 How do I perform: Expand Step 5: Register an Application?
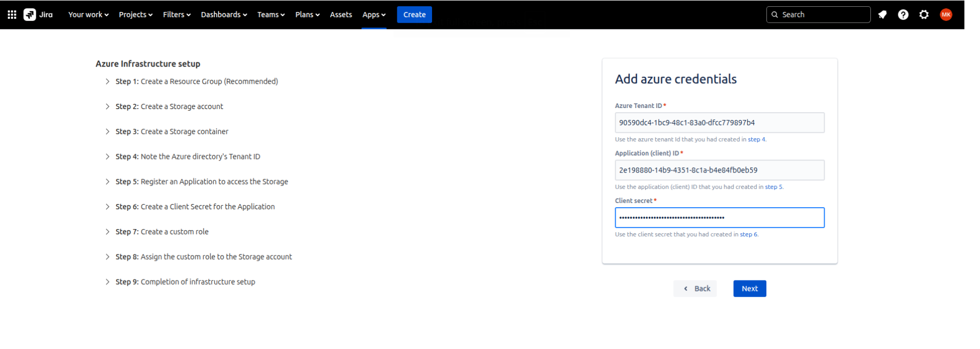(202, 182)
